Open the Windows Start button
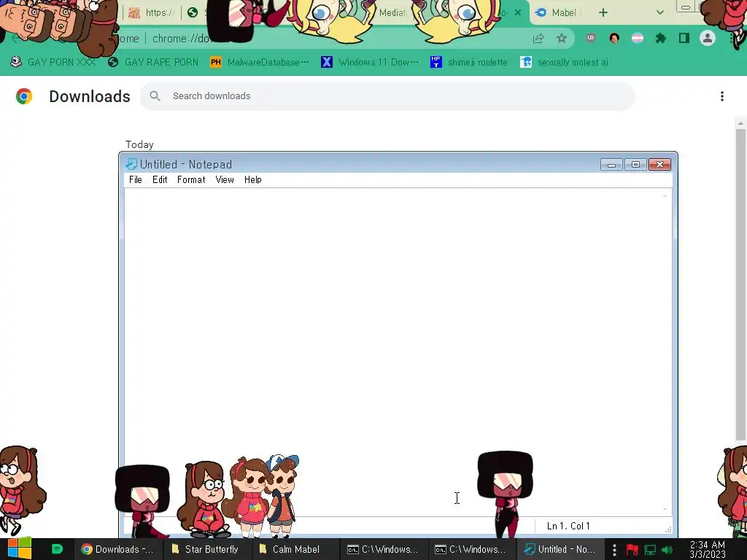The width and height of the screenshot is (747, 560). tap(19, 549)
